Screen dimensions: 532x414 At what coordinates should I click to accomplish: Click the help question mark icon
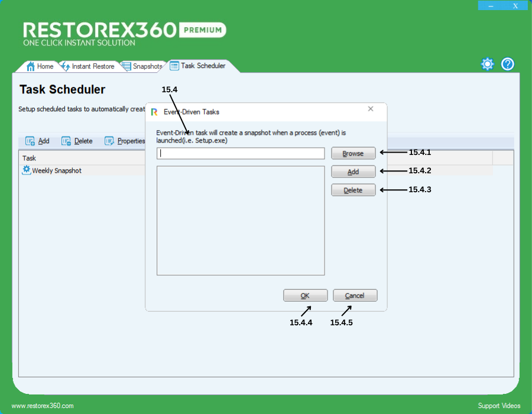point(508,64)
